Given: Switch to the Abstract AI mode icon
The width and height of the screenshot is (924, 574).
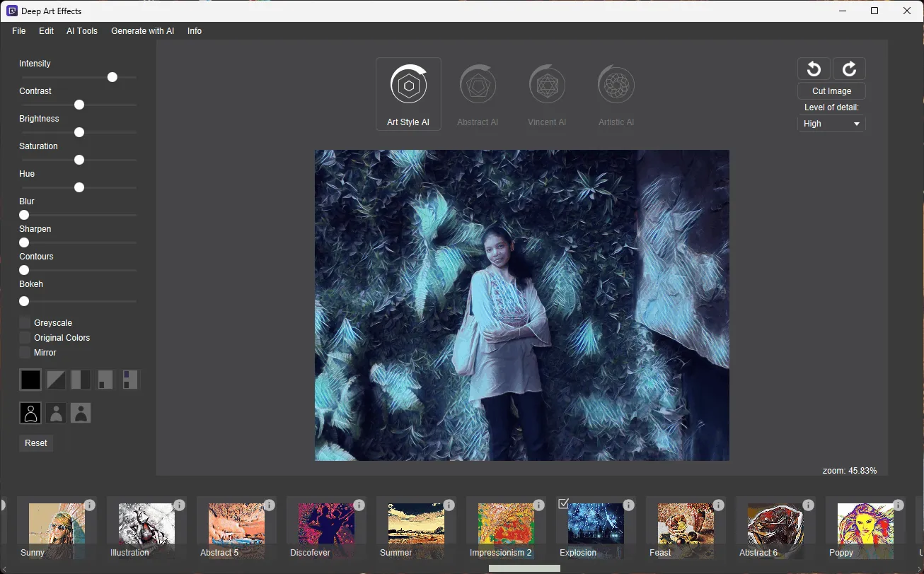Looking at the screenshot, I should pos(478,86).
